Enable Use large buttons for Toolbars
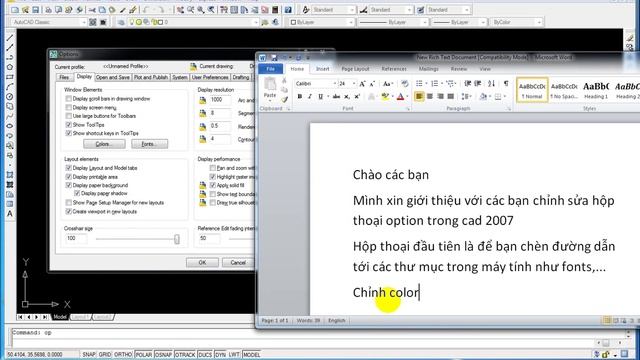 click(69, 116)
